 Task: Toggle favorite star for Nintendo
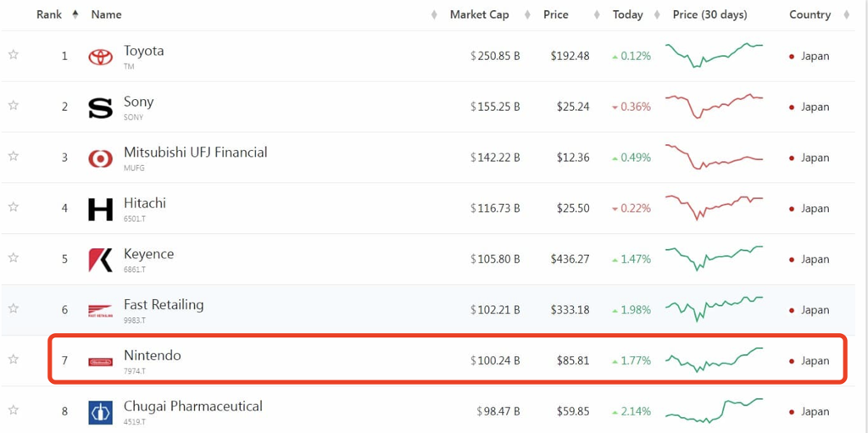[14, 358]
